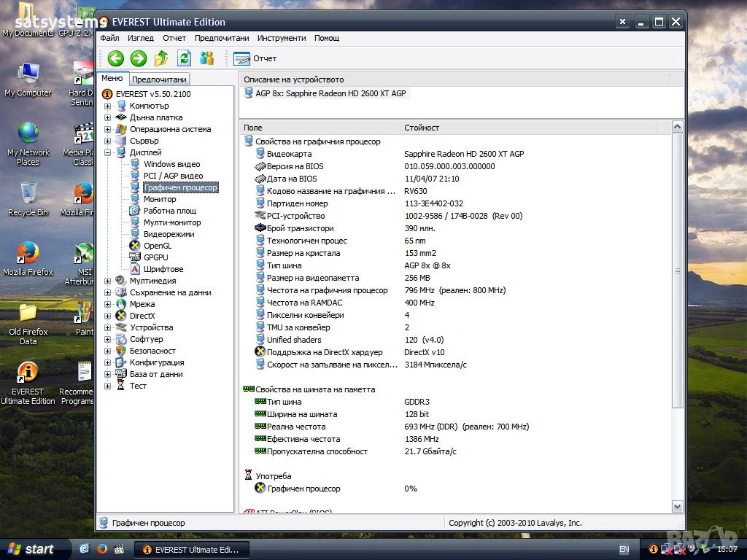Select Шрифтове in the Display tree
Viewport: 747px width, 560px height.
163,269
